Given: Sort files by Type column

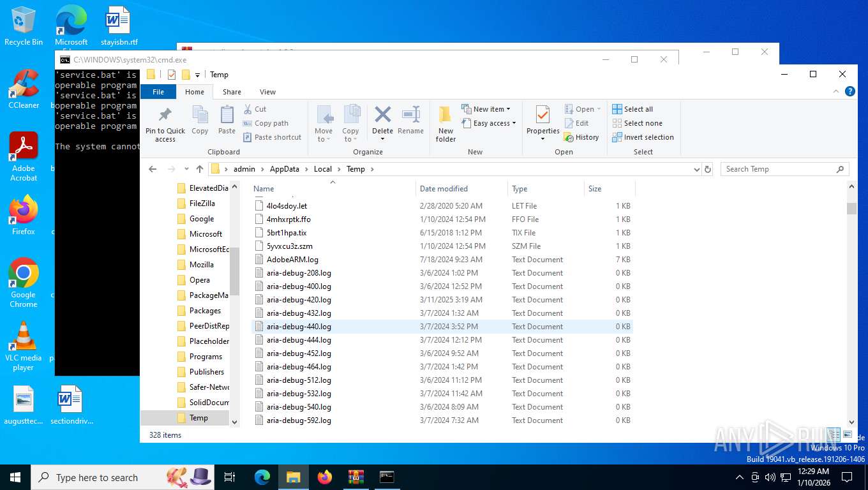Looking at the screenshot, I should 546,188.
